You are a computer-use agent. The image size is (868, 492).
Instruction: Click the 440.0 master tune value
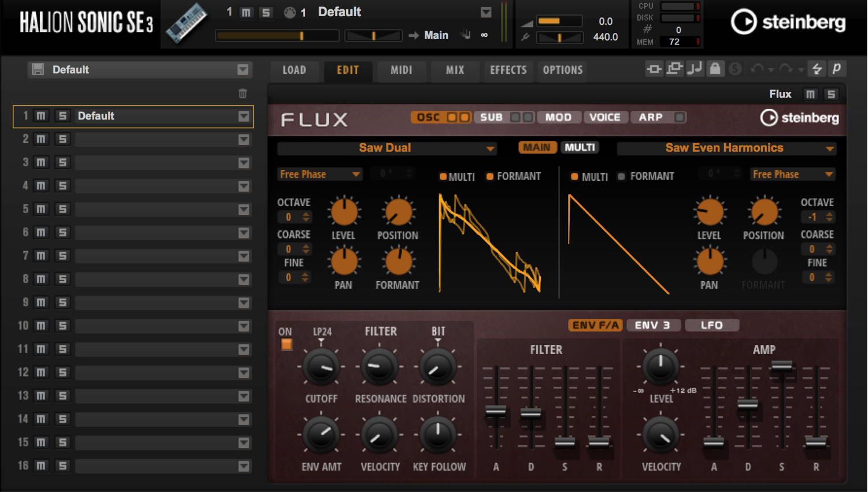605,37
